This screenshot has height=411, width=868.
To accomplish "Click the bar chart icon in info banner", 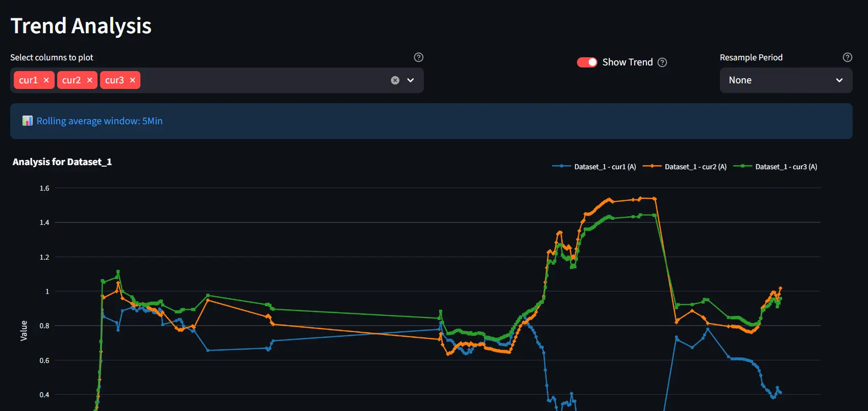I will click(28, 121).
